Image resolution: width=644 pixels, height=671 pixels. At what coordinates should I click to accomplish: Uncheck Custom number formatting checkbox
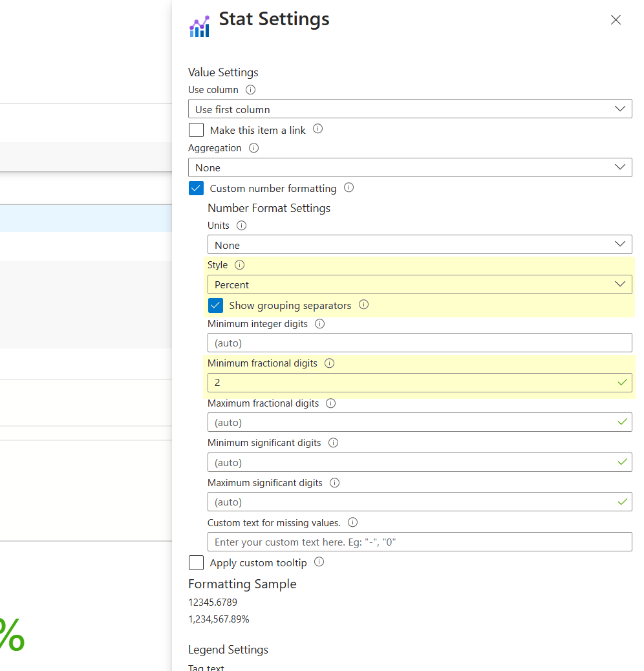(197, 188)
